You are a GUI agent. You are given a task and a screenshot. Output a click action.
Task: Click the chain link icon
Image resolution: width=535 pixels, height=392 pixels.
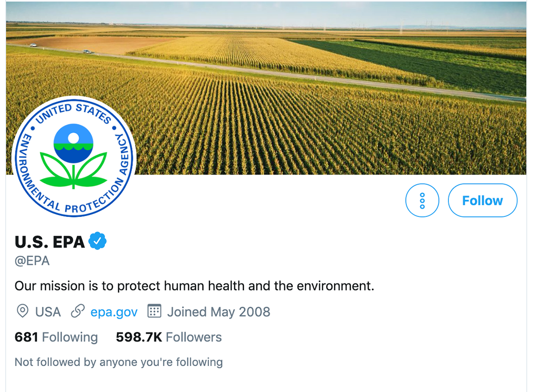pos(78,311)
